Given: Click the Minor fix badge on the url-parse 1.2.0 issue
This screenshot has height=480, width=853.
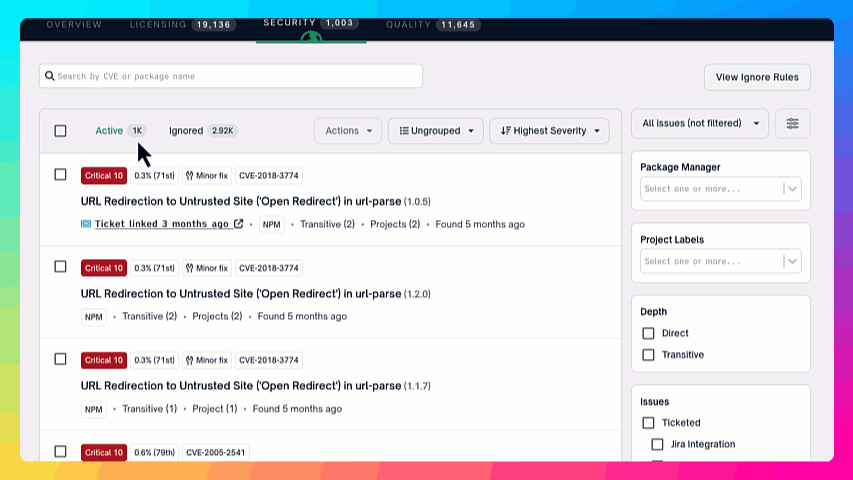Looking at the screenshot, I should tap(206, 268).
